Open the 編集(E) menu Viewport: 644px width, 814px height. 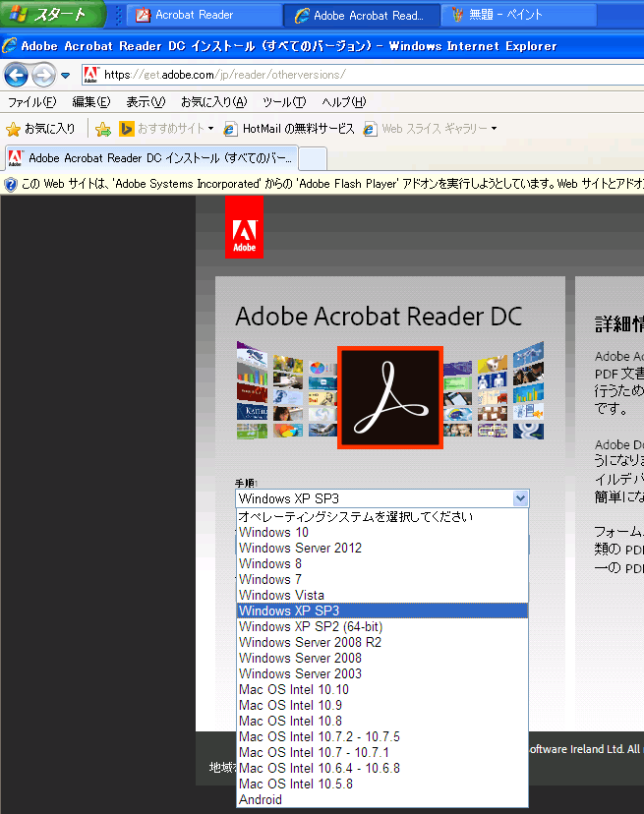coord(91,102)
